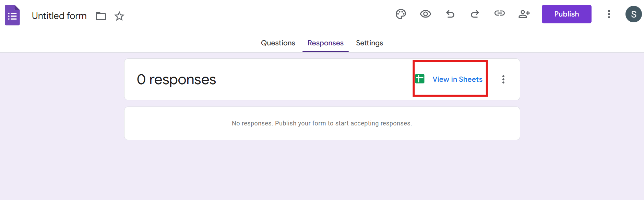Image resolution: width=644 pixels, height=200 pixels.
Task: Switch to the Questions tab
Action: [x=278, y=43]
